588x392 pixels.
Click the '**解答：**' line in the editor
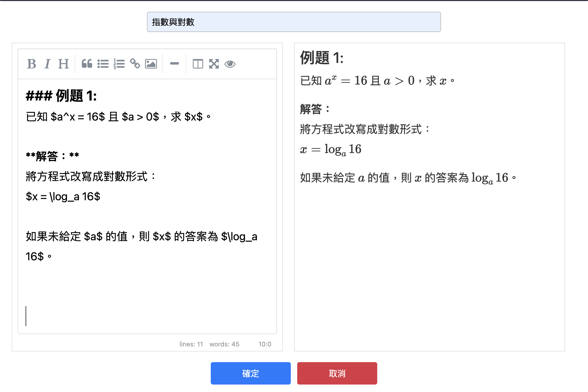[x=52, y=156]
